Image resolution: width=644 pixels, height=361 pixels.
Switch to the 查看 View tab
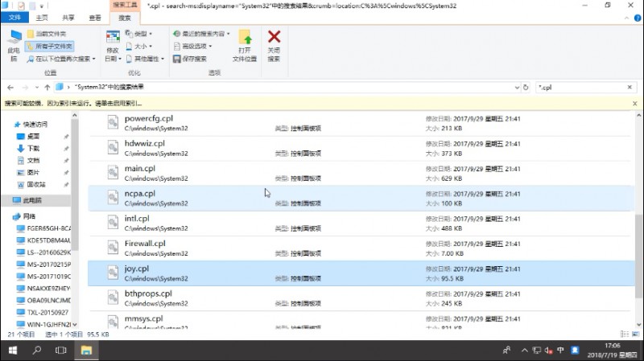tap(95, 18)
